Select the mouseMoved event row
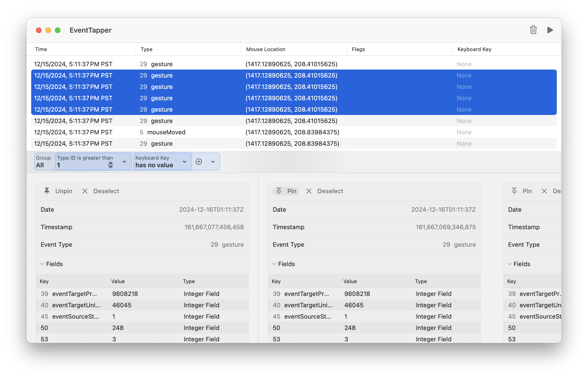Screen dimensions: 588x378 click(x=166, y=132)
